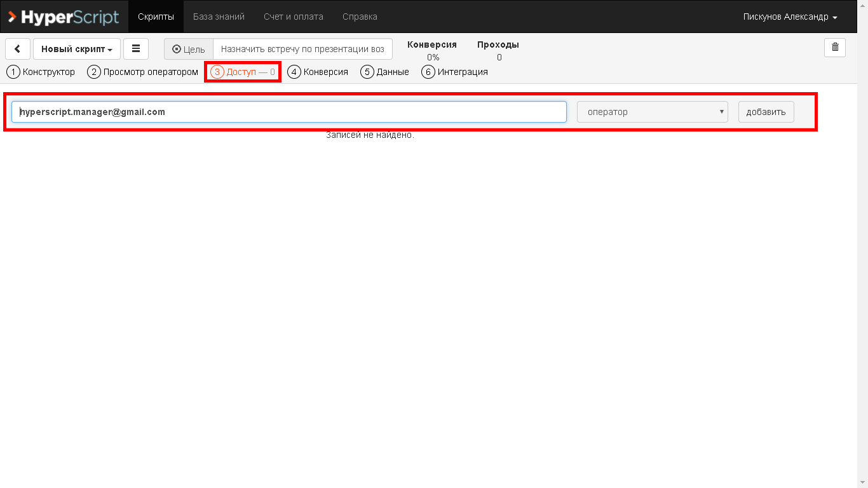The height and width of the screenshot is (488, 868).
Task: Click the page scrollbar down arrow
Action: click(862, 482)
